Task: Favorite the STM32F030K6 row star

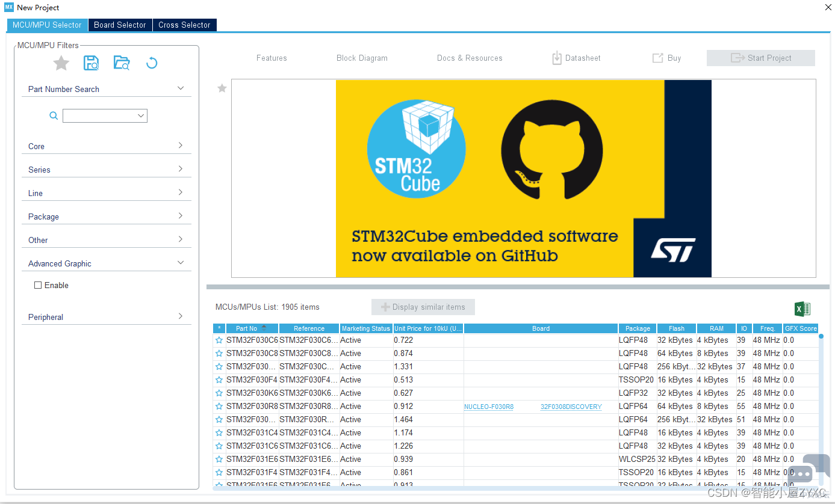Action: (219, 393)
